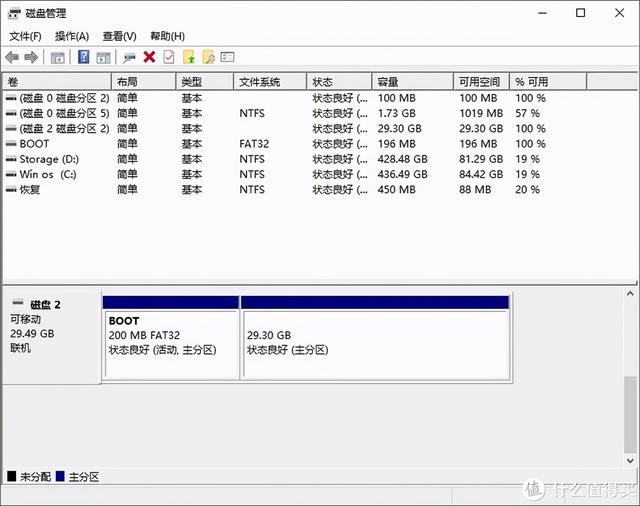Viewport: 640px width, 506px height.
Task: Sort by the 卷 column header
Action: tap(57, 82)
